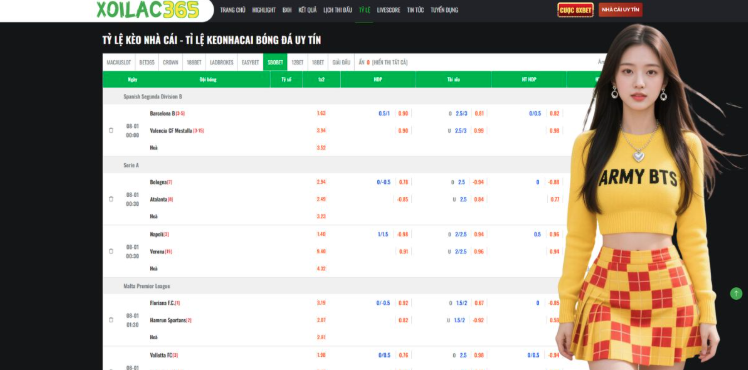Click the Cược 8XBET button
Image resolution: width=748 pixels, height=370 pixels.
(x=575, y=10)
